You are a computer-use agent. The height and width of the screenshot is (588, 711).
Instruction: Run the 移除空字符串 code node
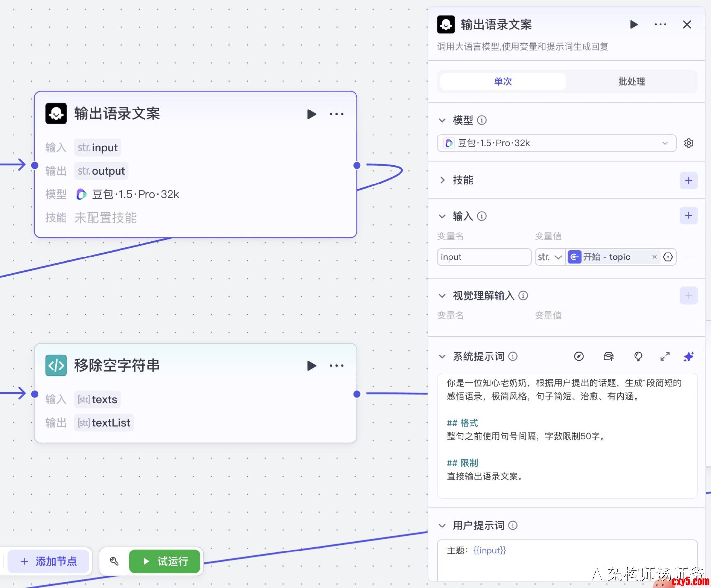tap(311, 365)
